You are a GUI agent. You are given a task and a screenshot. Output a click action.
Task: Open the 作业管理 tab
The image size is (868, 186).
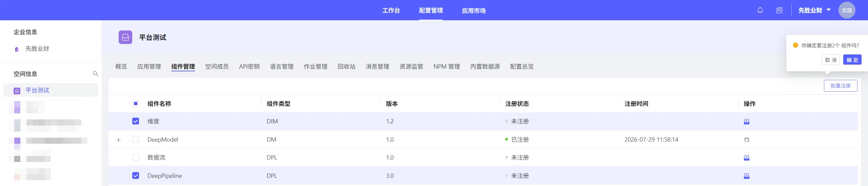pyautogui.click(x=316, y=66)
